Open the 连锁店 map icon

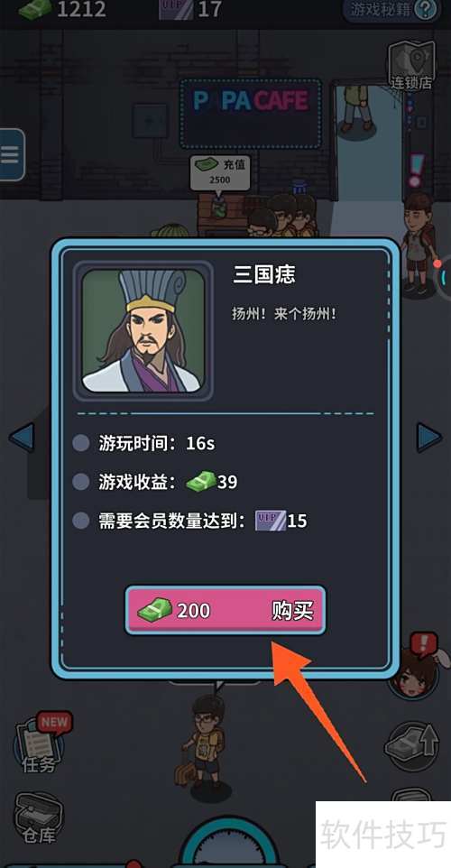coord(411,65)
